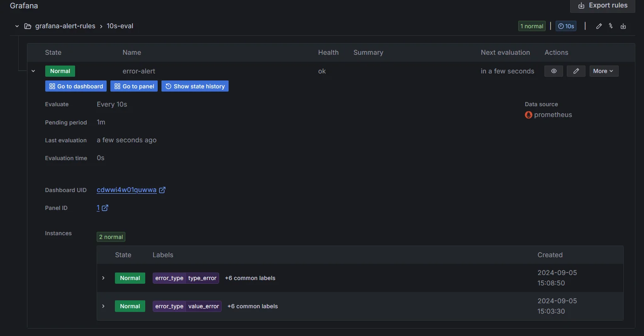Click the reorder rules arrows icon

point(611,26)
